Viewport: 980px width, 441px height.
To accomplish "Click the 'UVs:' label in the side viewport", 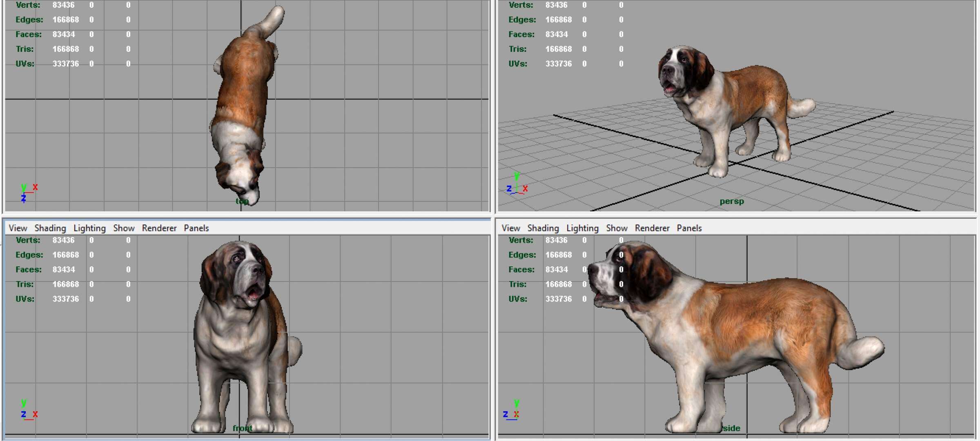I will point(518,299).
